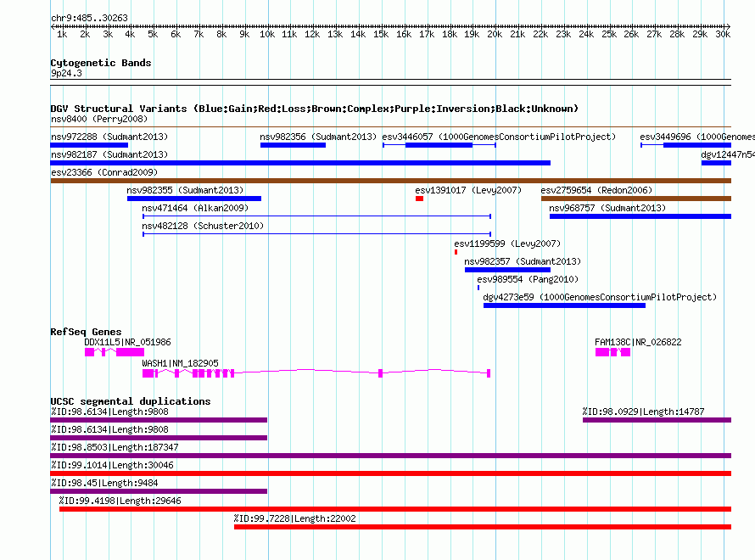Image resolution: width=755 pixels, height=560 pixels.
Task: Click the esv3446057 variant feature
Action: pyautogui.click(x=439, y=145)
